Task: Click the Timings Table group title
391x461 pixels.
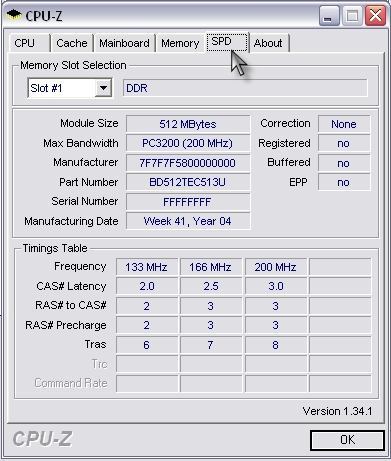Action: pos(55,248)
